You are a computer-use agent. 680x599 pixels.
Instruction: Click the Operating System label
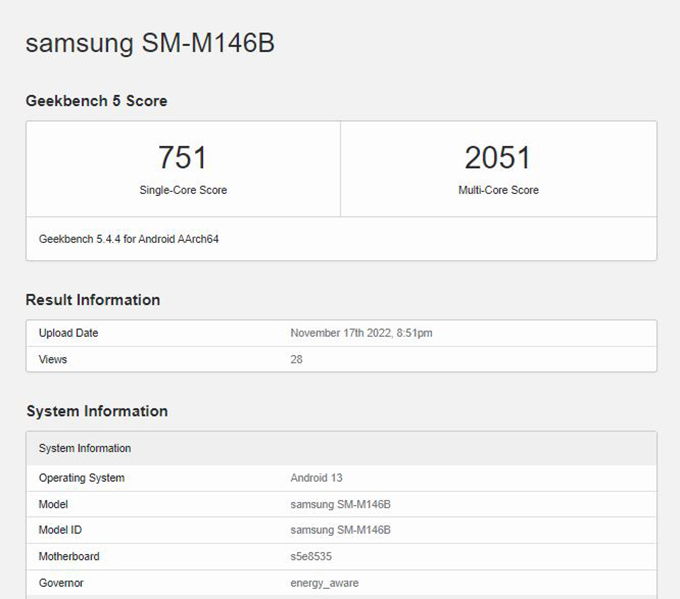pyautogui.click(x=82, y=478)
